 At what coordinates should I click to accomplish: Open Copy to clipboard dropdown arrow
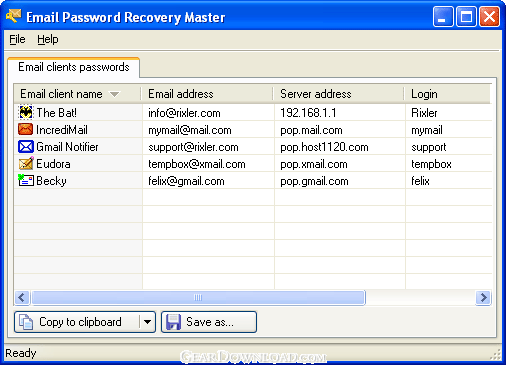click(147, 322)
